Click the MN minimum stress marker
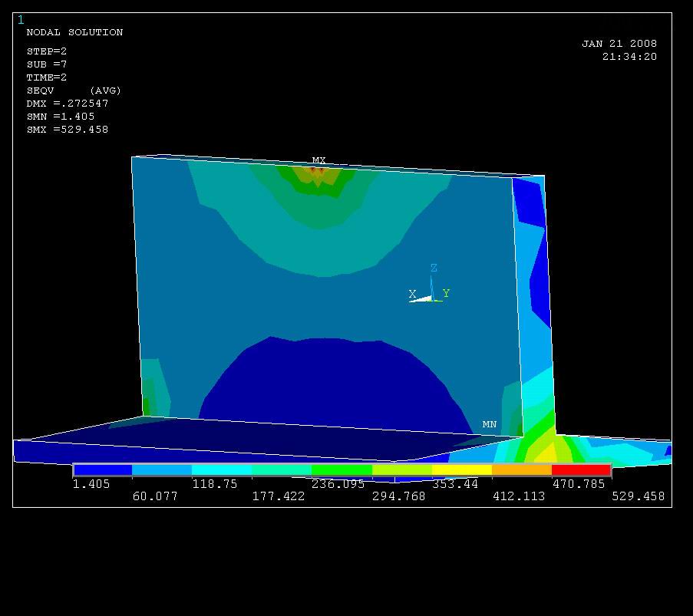The width and height of the screenshot is (693, 616). [490, 424]
